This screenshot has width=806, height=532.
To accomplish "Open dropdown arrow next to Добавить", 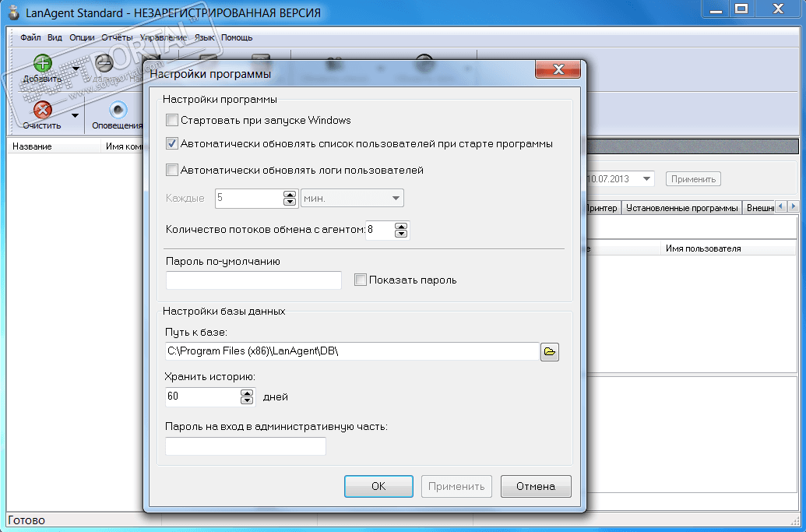I will (76, 69).
